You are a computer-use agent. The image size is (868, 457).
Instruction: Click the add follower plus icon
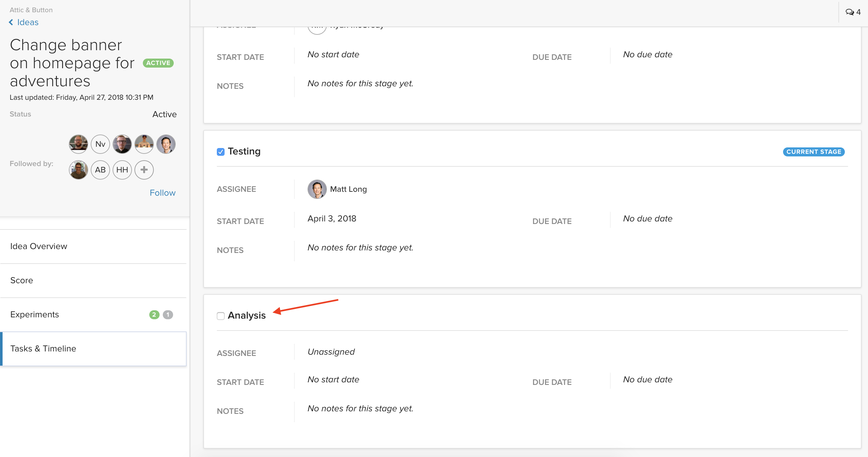[144, 170]
